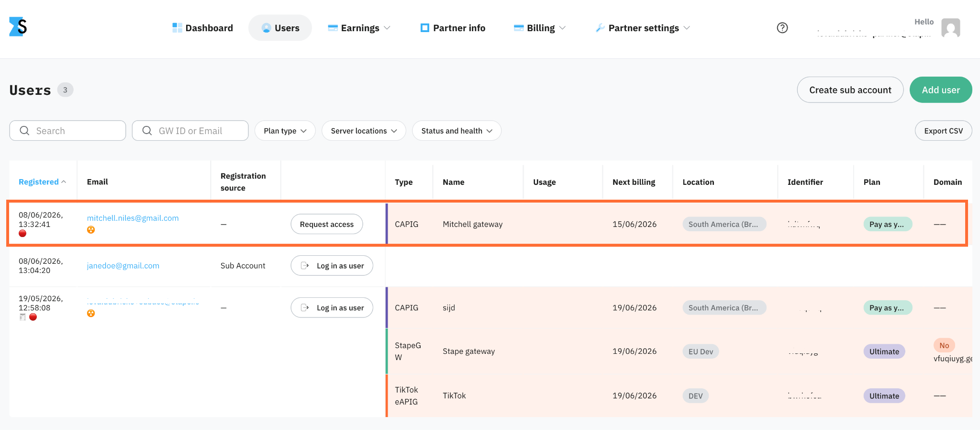Open the Earnings menu
The width and height of the screenshot is (980, 430).
click(359, 28)
